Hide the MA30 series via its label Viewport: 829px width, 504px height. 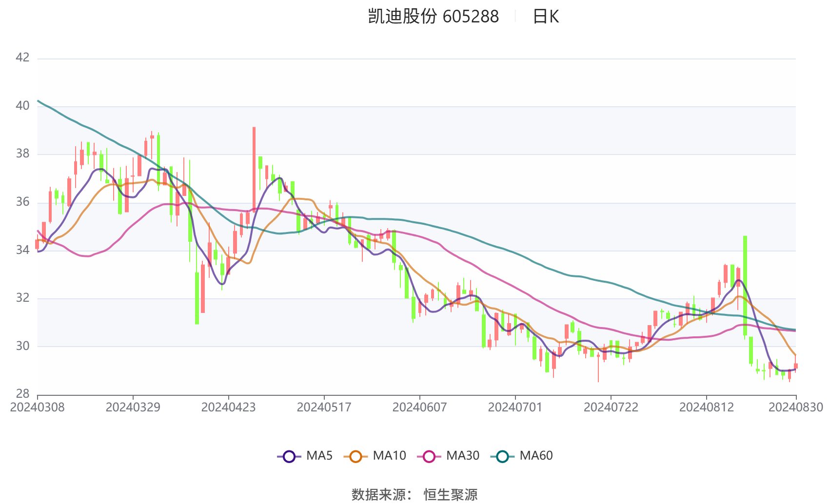tap(463, 456)
